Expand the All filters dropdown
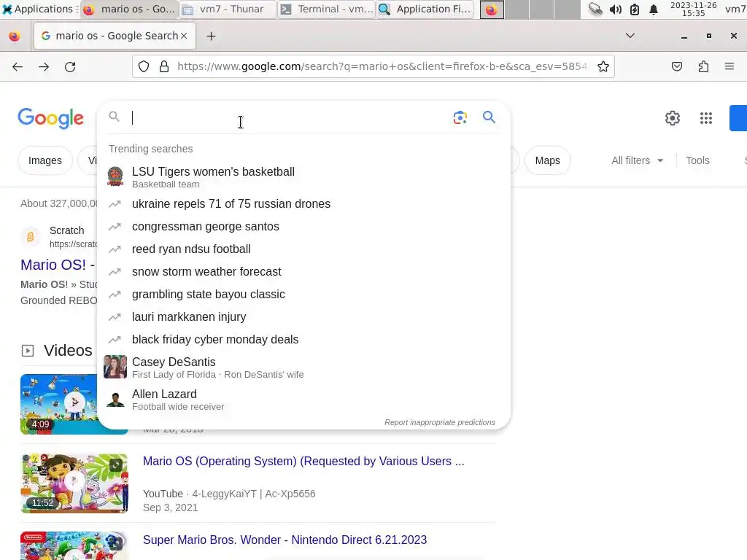 [638, 160]
